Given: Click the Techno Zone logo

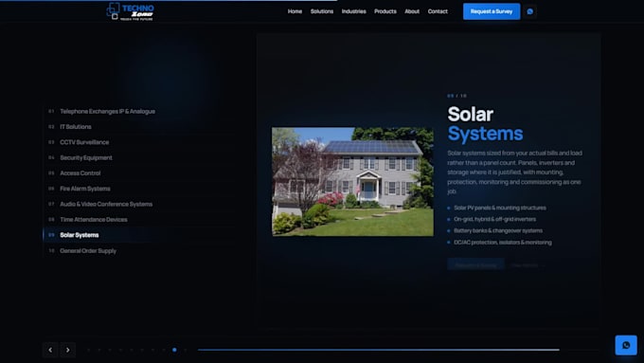Looking at the screenshot, I should coord(130,11).
